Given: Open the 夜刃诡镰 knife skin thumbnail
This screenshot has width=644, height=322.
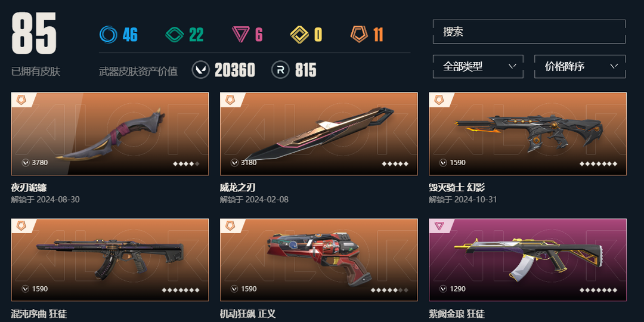Looking at the screenshot, I should (110, 134).
